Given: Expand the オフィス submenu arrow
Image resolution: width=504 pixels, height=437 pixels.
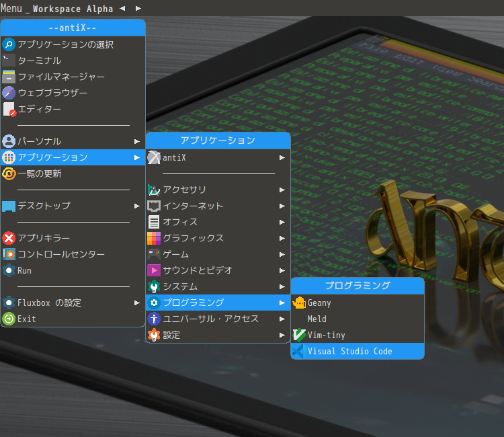Looking at the screenshot, I should tap(282, 223).
